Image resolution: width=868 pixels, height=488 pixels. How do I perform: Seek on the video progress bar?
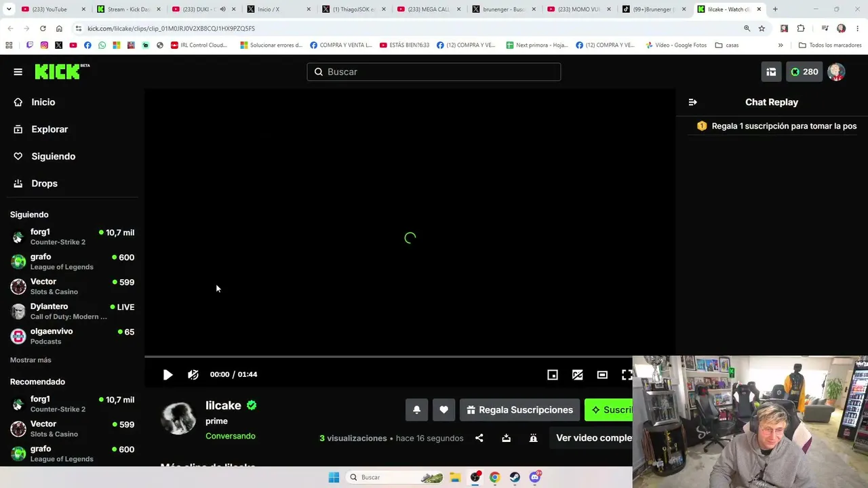(389, 357)
